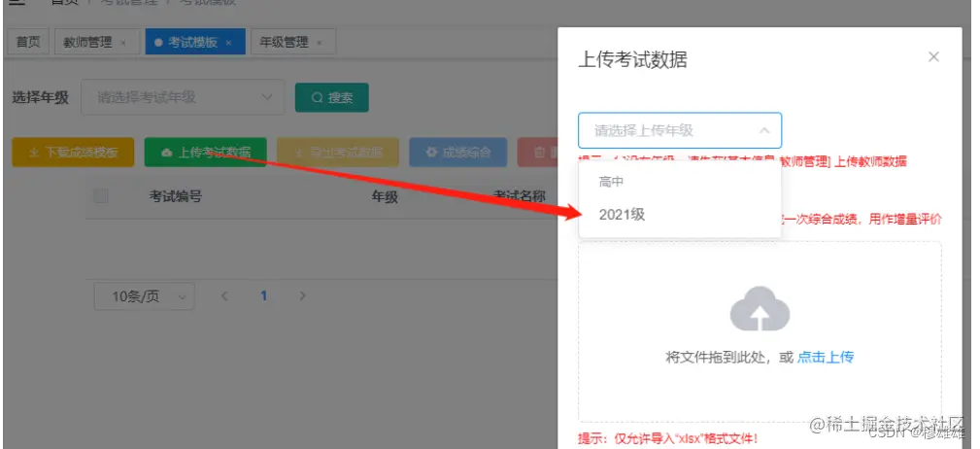980x449 pixels.
Task: Click the 点击上传 link
Action: click(826, 357)
